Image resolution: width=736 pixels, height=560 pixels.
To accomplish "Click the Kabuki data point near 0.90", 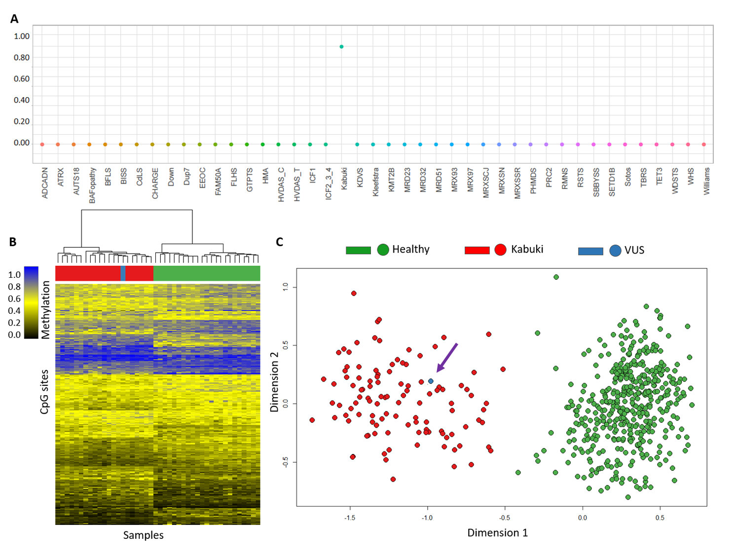I will coord(341,47).
